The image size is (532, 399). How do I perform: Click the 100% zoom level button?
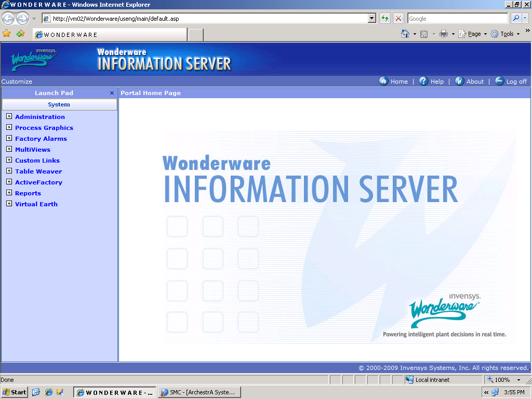coord(499,380)
